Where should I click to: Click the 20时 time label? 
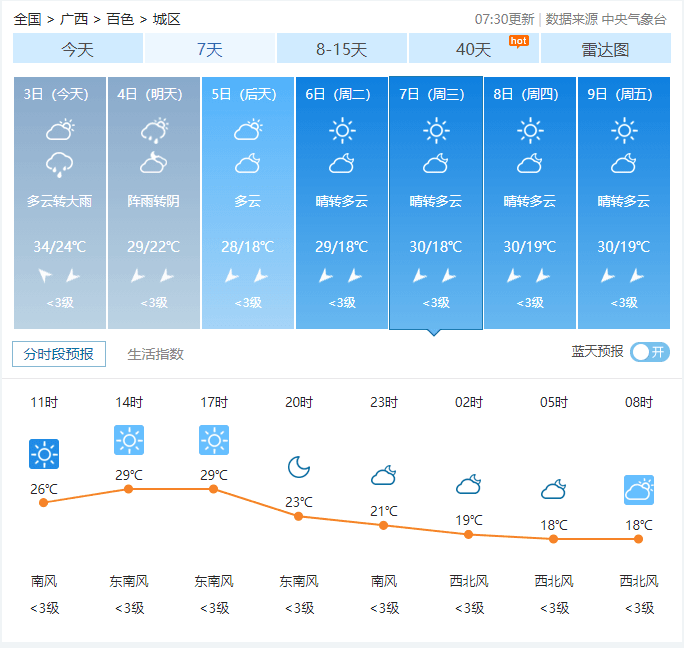(x=299, y=402)
